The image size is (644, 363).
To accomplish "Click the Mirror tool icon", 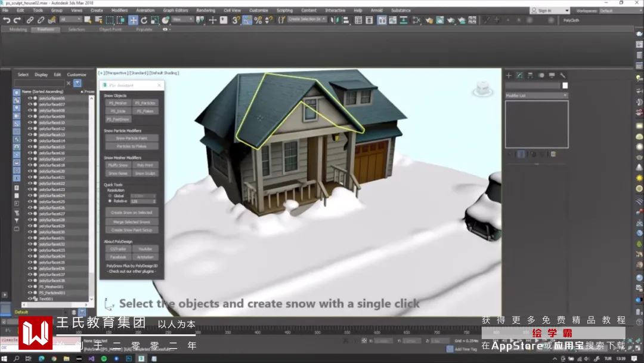I will [335, 20].
